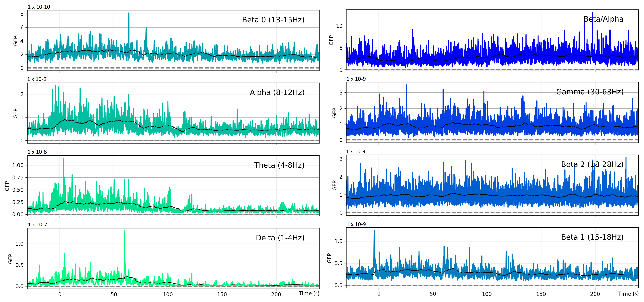Click the GFP axis label of Alpha plot
The width and height of the screenshot is (644, 302).
point(16,113)
